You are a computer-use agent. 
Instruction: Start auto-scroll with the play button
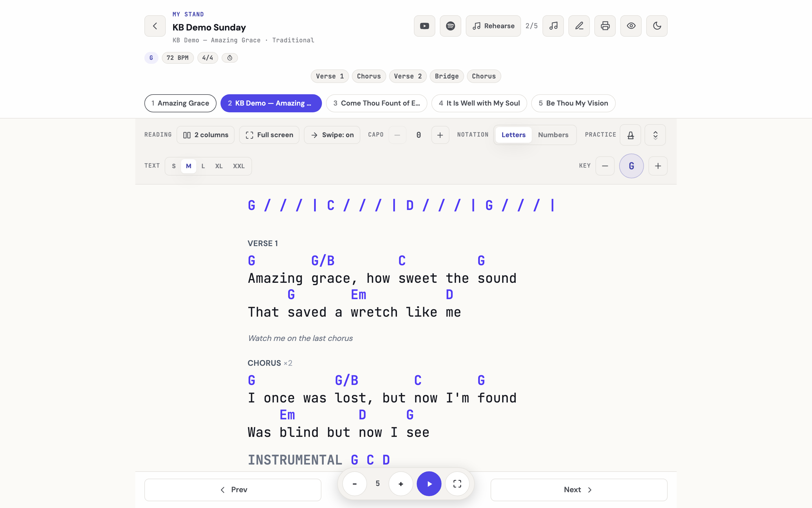pyautogui.click(x=429, y=483)
